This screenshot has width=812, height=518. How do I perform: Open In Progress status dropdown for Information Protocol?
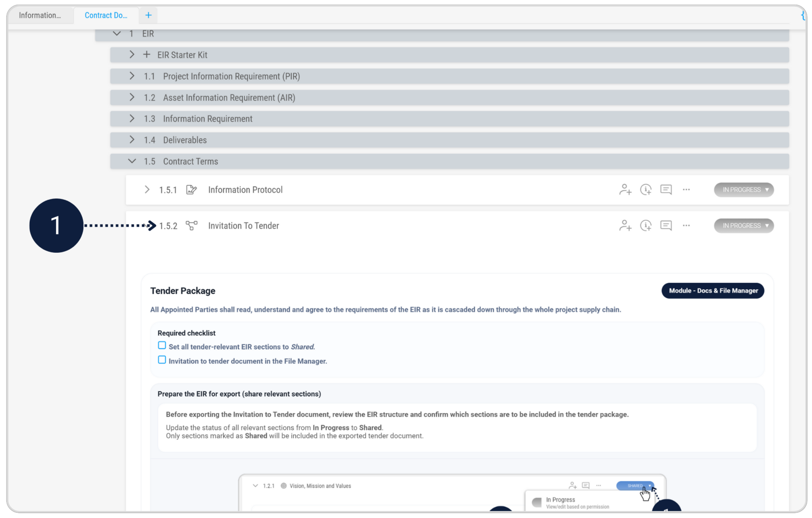[744, 190]
